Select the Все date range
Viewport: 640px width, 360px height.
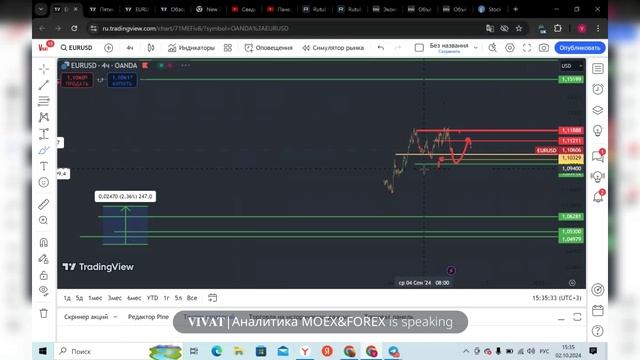click(192, 298)
